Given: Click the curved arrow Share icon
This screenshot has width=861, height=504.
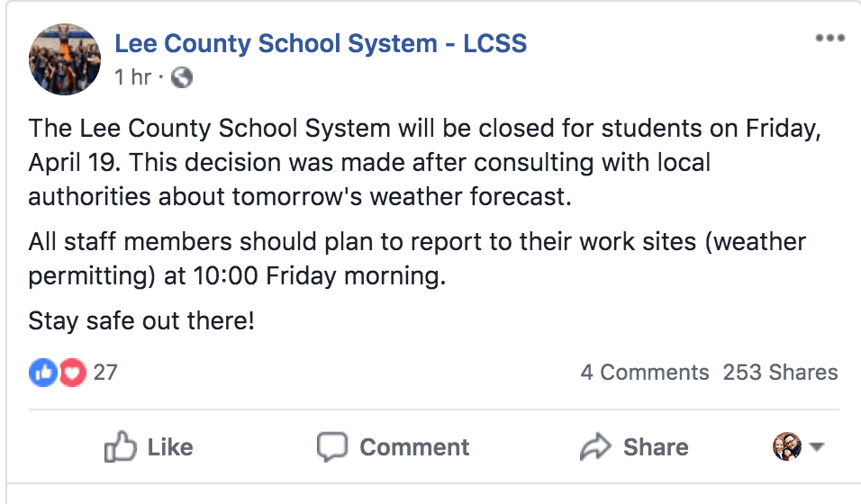Looking at the screenshot, I should point(595,447).
